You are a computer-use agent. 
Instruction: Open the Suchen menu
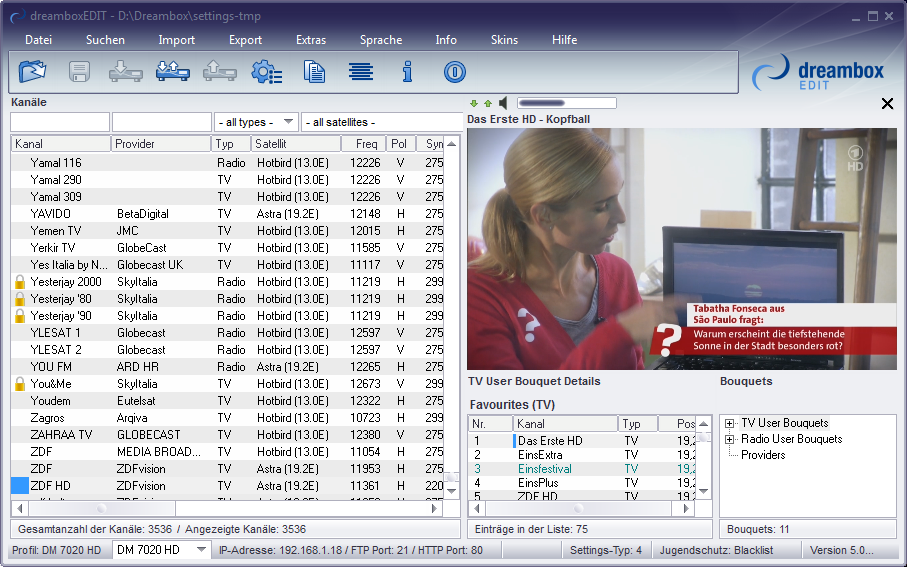(105, 40)
